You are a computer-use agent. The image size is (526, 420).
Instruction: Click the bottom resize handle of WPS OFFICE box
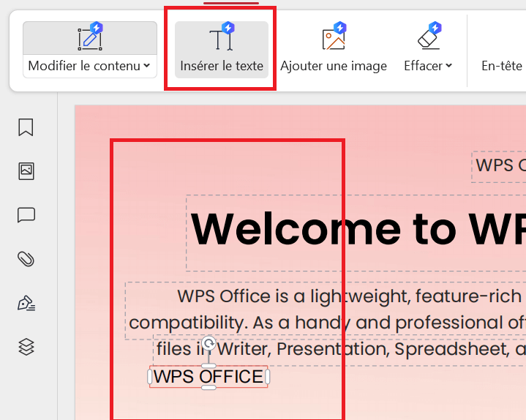tap(208, 388)
